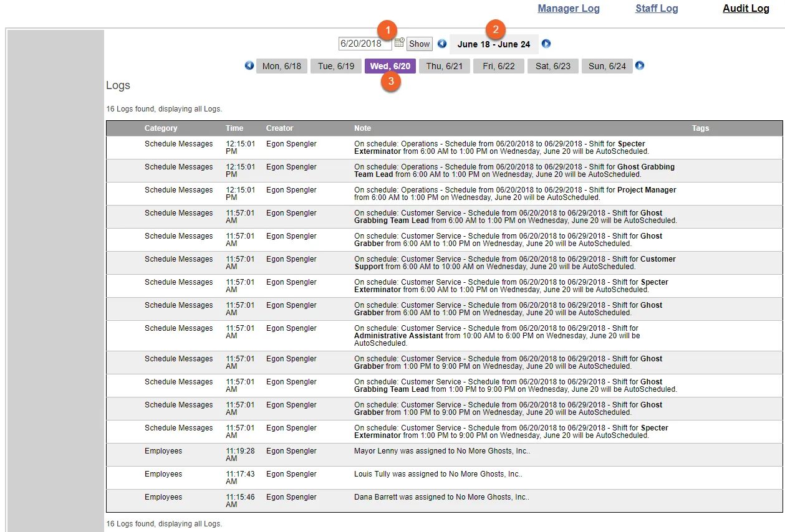Click the Category column header

(161, 128)
